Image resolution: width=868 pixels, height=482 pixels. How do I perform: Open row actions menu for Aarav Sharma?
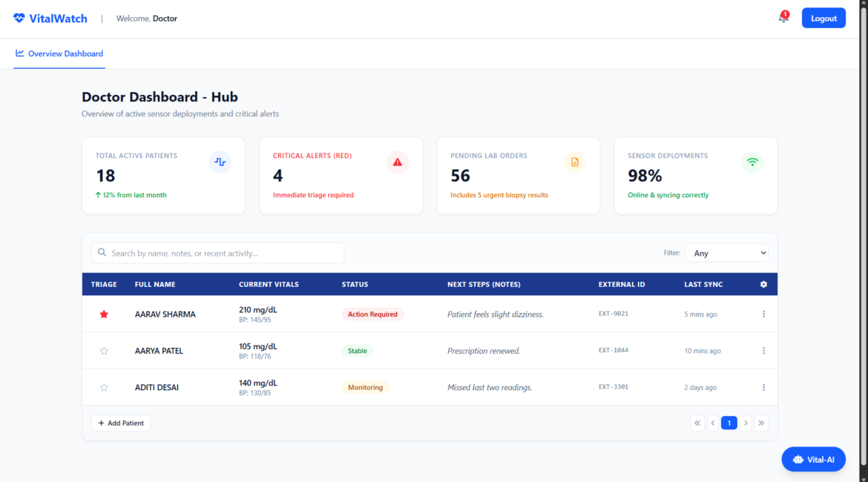point(763,314)
